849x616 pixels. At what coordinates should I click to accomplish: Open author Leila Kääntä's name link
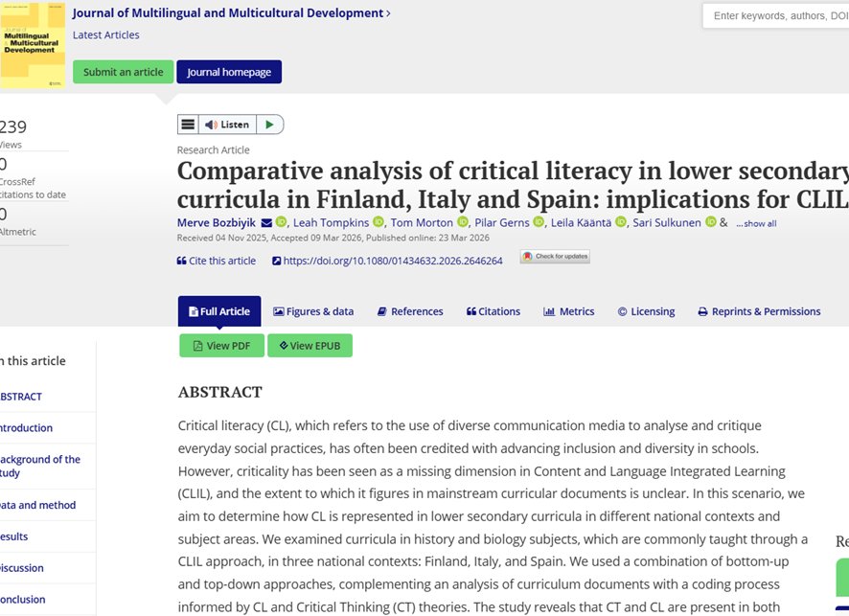581,222
